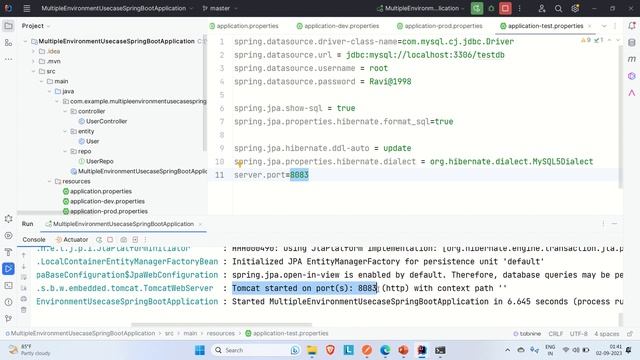
Task: Click the taskbar Search box
Action: tap(256, 350)
